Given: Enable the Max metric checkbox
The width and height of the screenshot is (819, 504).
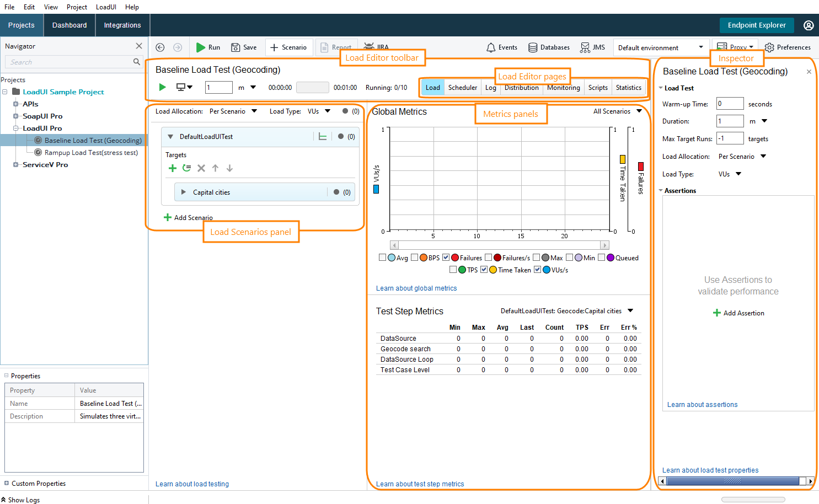Looking at the screenshot, I should click(537, 258).
